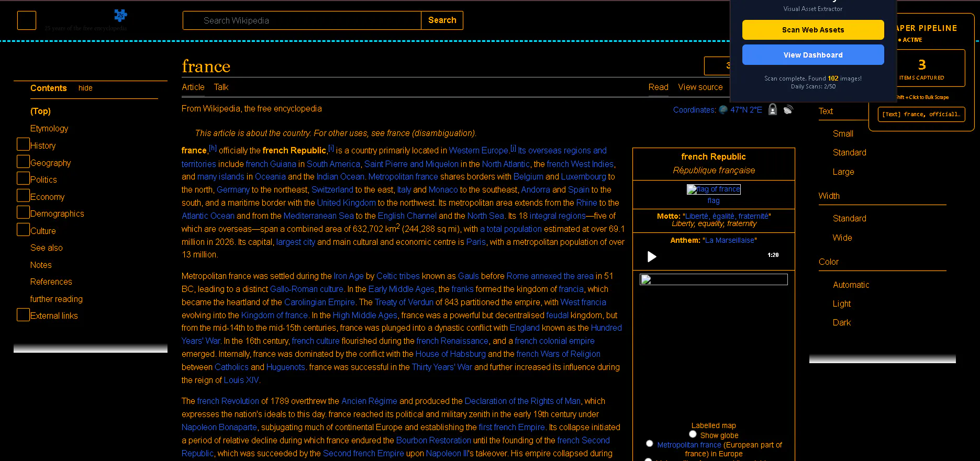Viewport: 980px width, 461px height.
Task: Expand the Economy section in Contents
Action: 23,196
